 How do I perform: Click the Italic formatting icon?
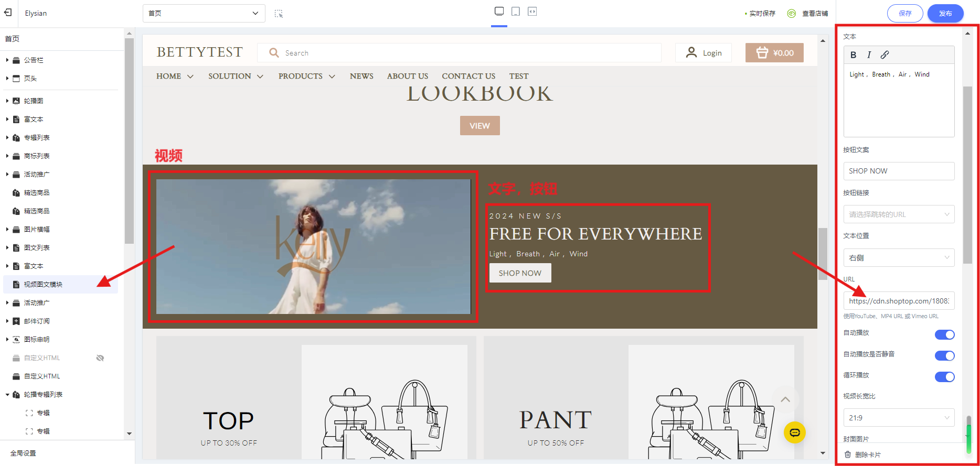(x=869, y=55)
